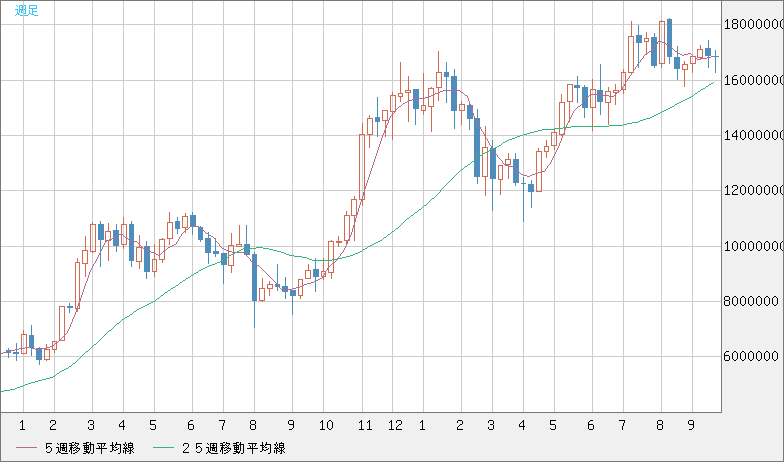
Task: Click the 12000000 price axis label
Action: (x=751, y=191)
